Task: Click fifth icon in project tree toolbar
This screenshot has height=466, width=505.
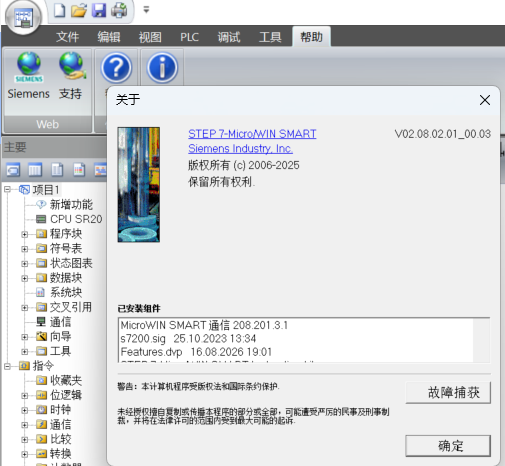Action: coord(100,170)
